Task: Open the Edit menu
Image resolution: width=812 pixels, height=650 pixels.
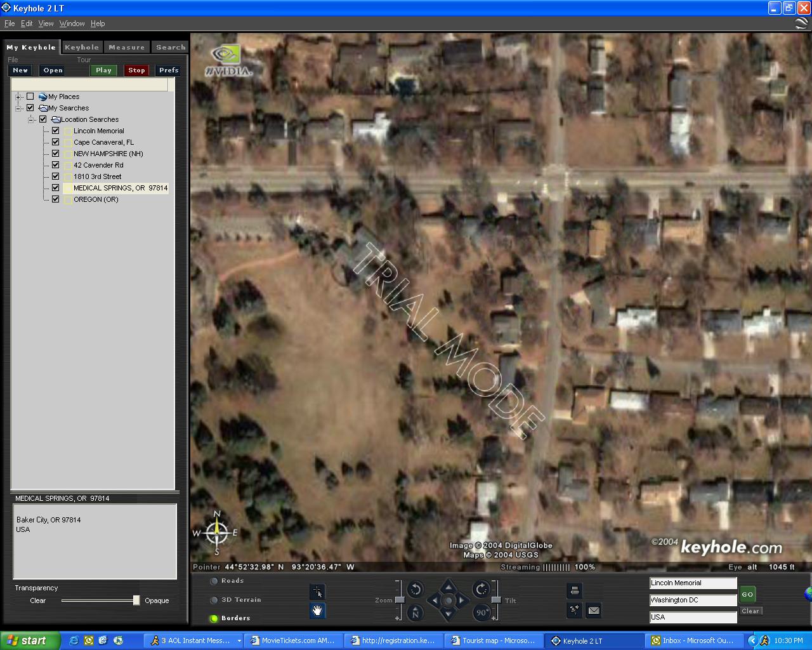Action: coord(27,23)
